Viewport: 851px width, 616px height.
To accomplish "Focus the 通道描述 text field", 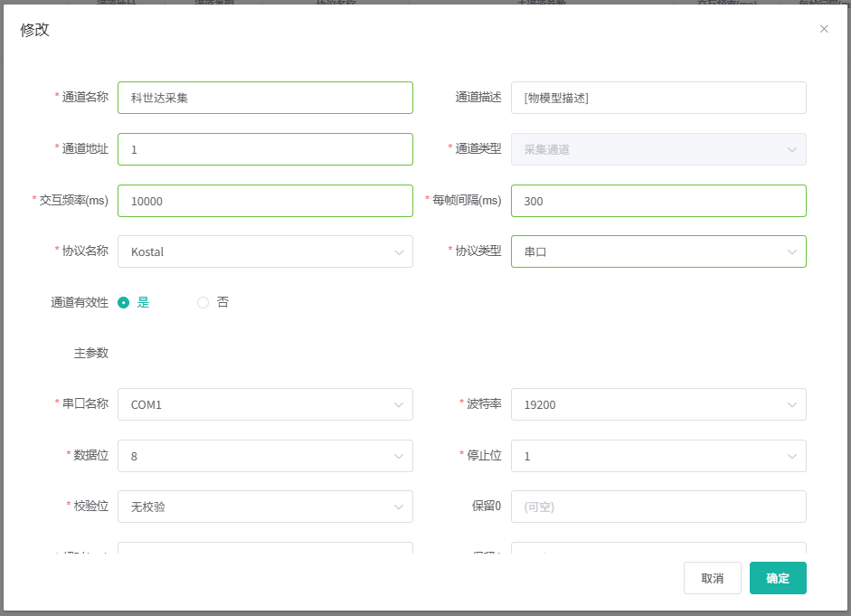I will [x=658, y=98].
